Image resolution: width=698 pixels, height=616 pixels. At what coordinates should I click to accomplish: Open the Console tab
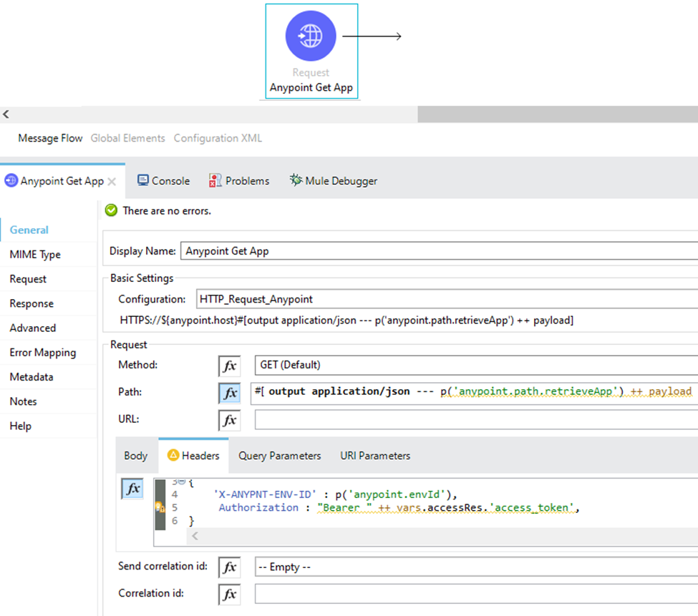click(x=164, y=180)
